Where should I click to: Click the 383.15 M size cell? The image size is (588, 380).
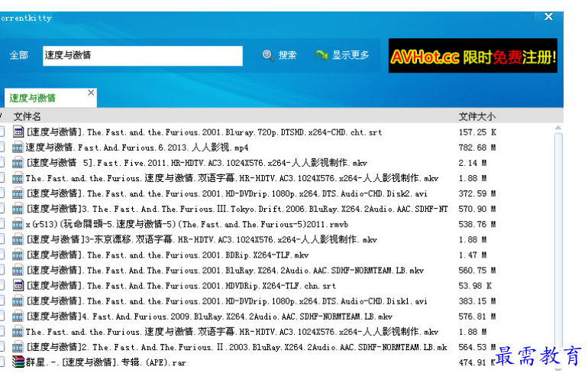tap(477, 301)
